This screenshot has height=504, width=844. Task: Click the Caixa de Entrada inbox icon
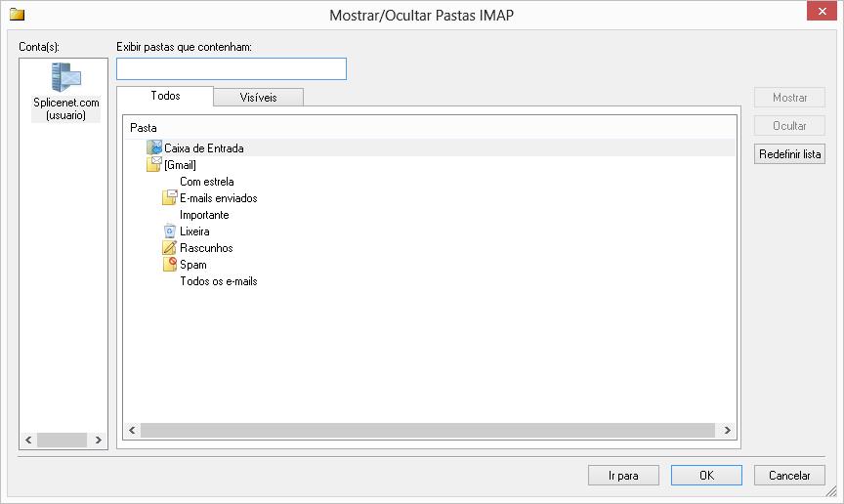pyautogui.click(x=154, y=147)
